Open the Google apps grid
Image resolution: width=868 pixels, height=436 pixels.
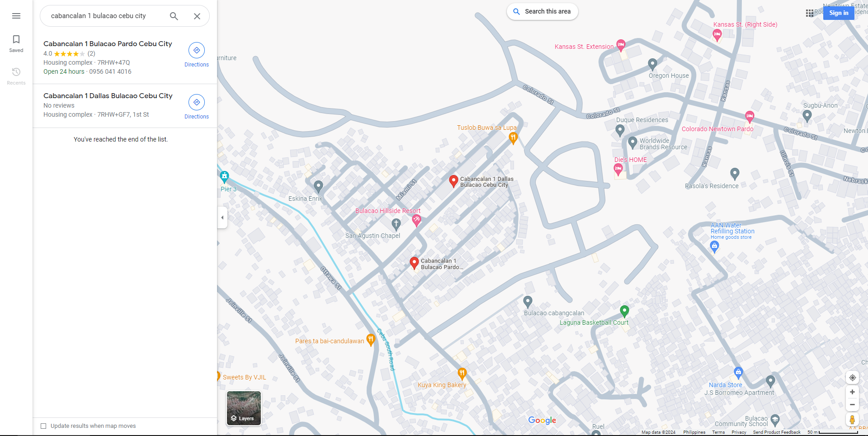pyautogui.click(x=810, y=13)
